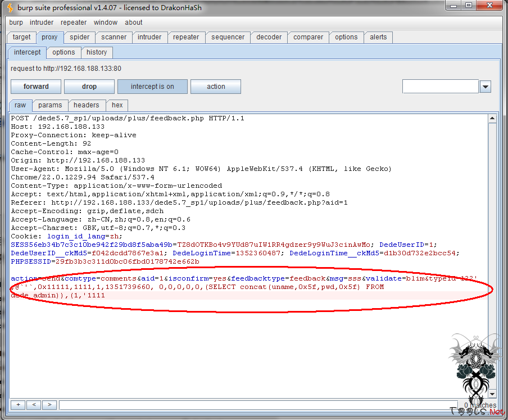Click the Origin header line

point(78,160)
